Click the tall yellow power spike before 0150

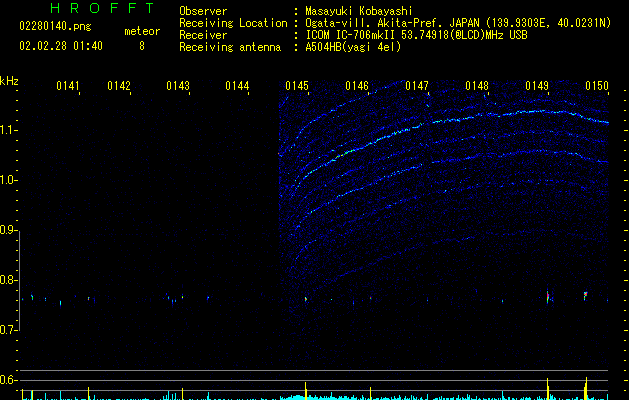[586, 388]
